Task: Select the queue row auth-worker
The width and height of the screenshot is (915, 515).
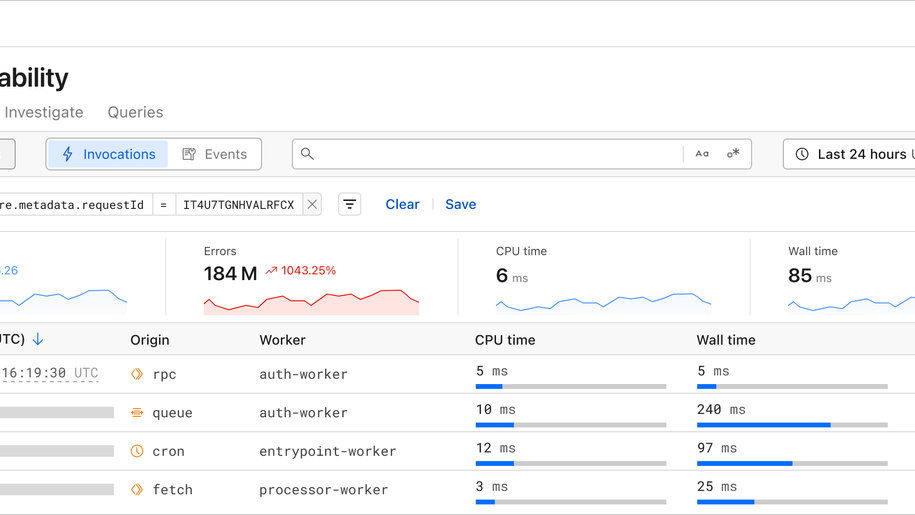Action: [303, 413]
